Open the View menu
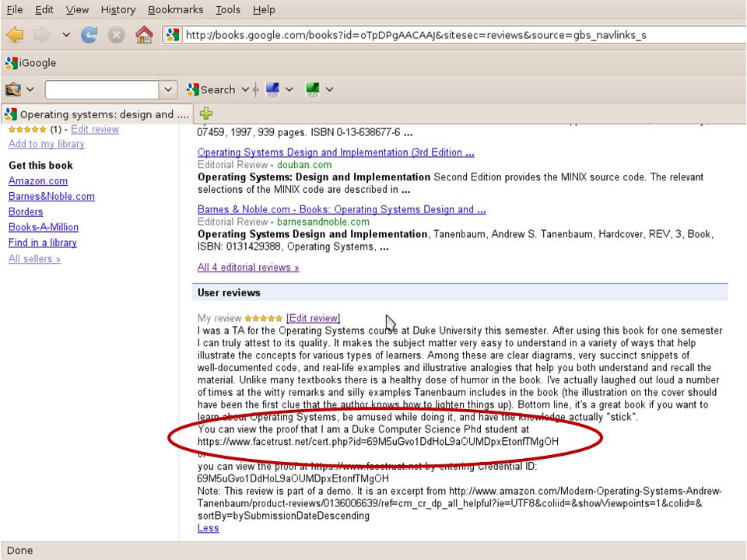The height and width of the screenshot is (560, 747). pyautogui.click(x=77, y=9)
